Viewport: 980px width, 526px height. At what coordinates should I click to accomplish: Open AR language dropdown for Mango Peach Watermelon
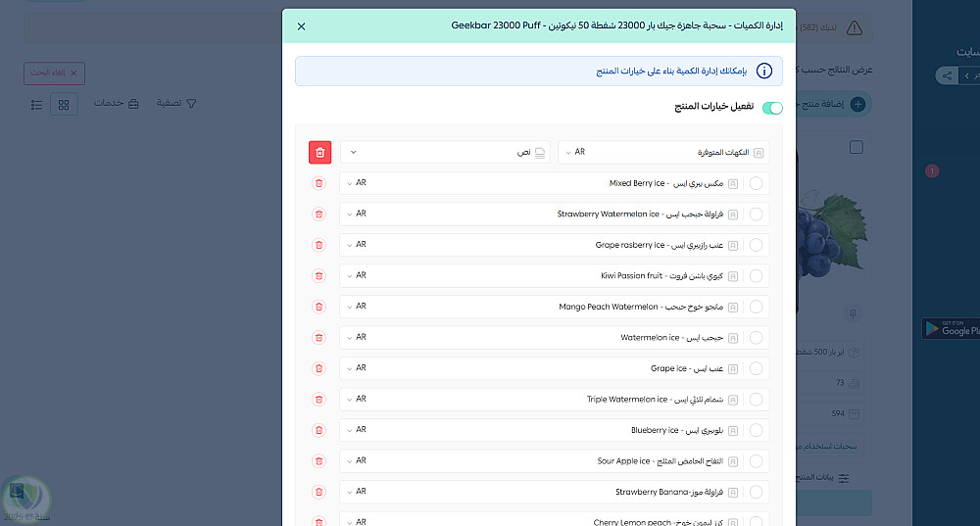click(357, 307)
